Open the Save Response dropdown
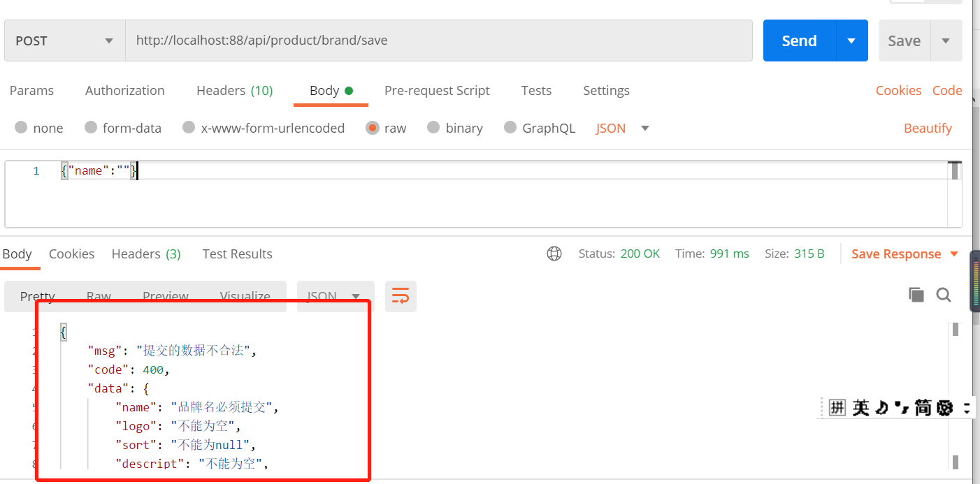This screenshot has width=980, height=484. [905, 254]
